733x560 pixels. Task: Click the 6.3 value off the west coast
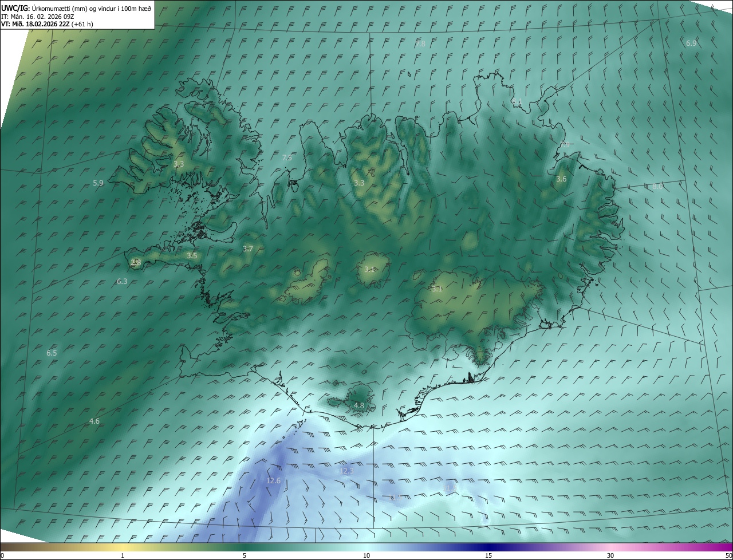coord(122,282)
